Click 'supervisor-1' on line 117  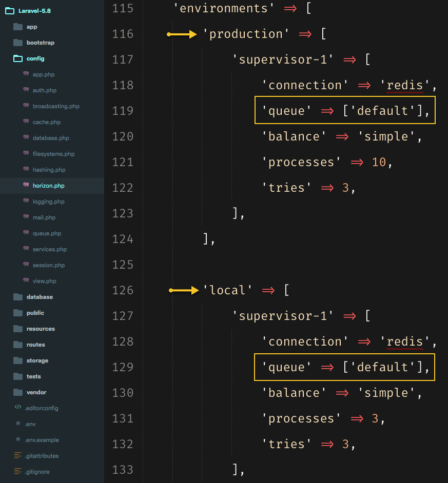pyautogui.click(x=283, y=59)
